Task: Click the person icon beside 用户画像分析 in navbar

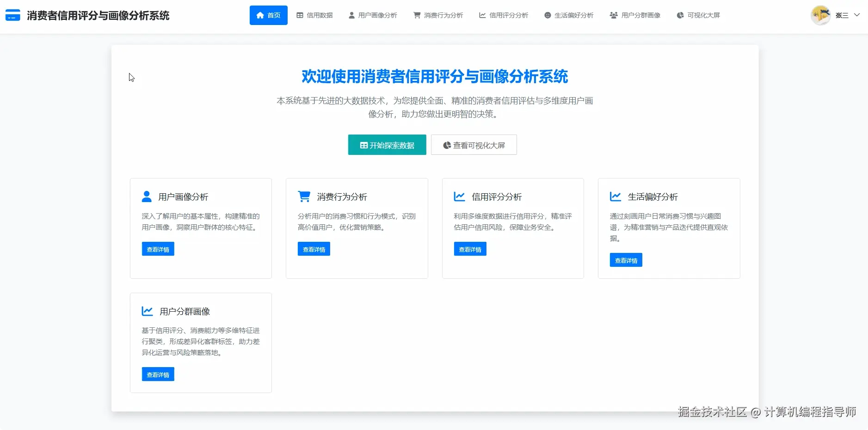Action: point(351,15)
